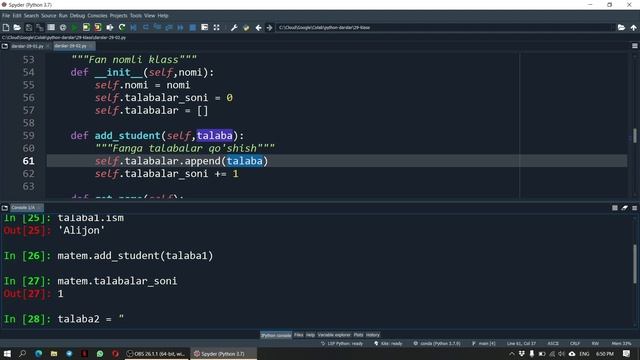This screenshot has width=640, height=360.
Task: Open the Projects menu
Action: pos(118,16)
